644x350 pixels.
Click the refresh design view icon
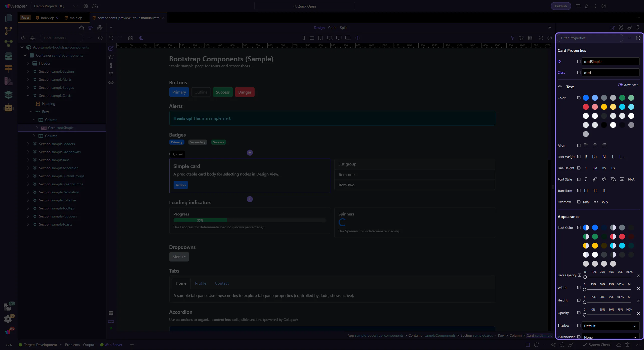pos(541,38)
